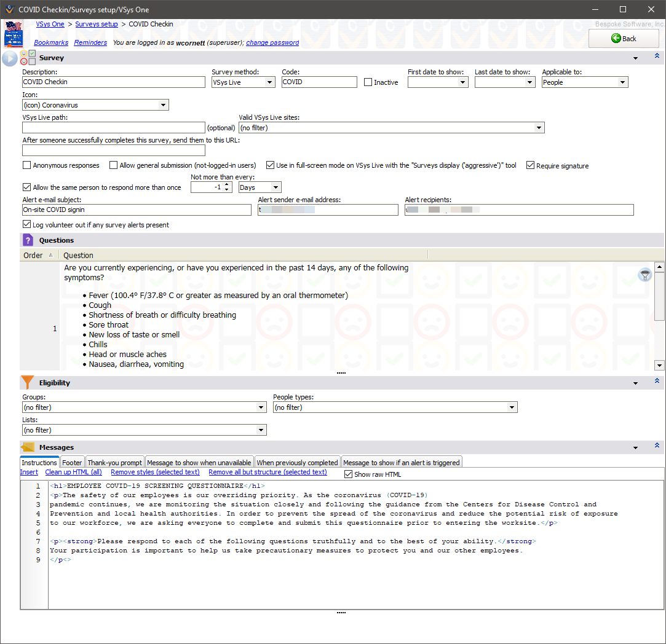Click the filter icon in question 1 row
This screenshot has height=644, width=666.
click(x=644, y=275)
